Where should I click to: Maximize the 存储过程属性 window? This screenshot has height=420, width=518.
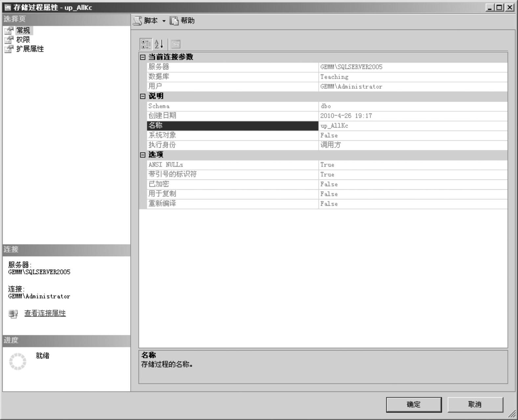499,7
